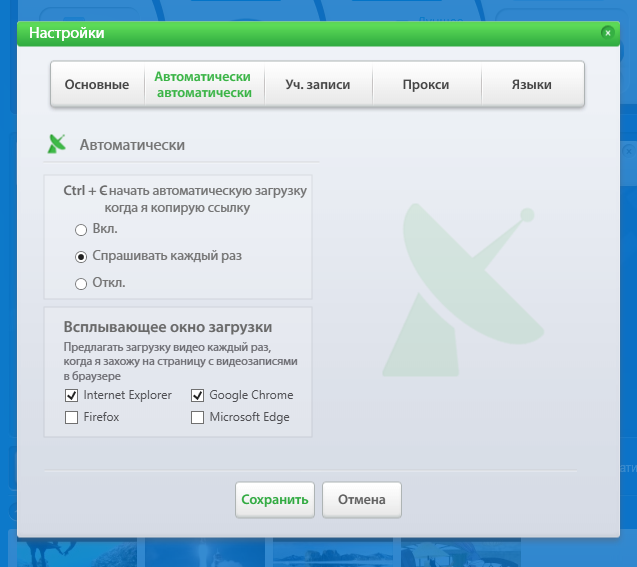This screenshot has height=567, width=637.
Task: Switch to the Основные tab
Action: 97,85
